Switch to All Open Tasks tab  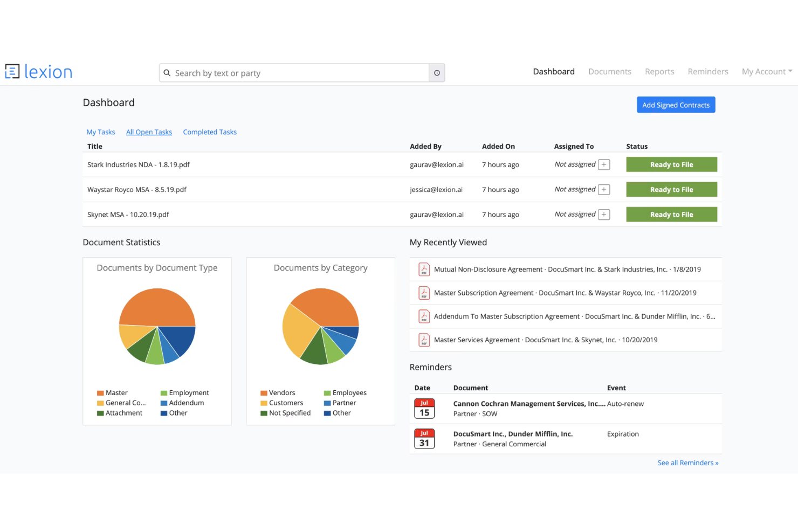pos(149,132)
